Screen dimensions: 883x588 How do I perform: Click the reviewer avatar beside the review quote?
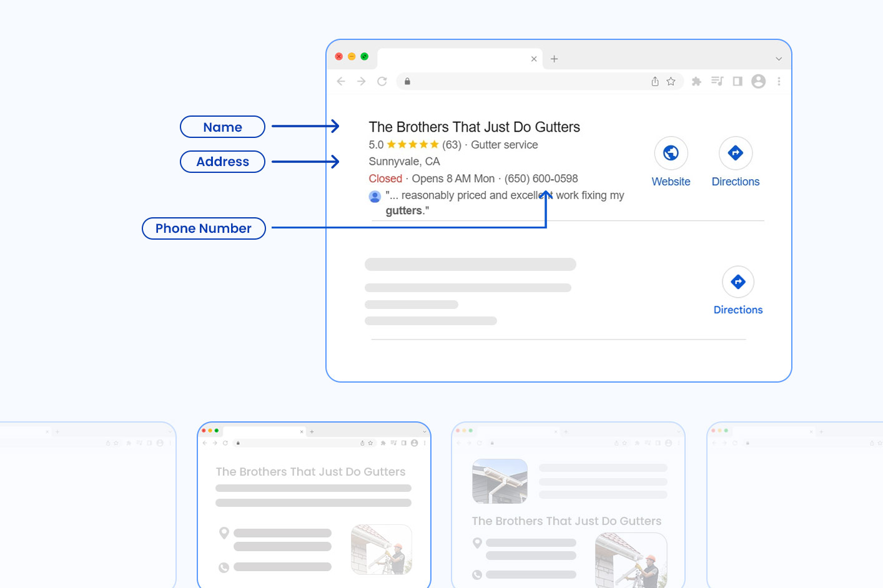coord(375,197)
